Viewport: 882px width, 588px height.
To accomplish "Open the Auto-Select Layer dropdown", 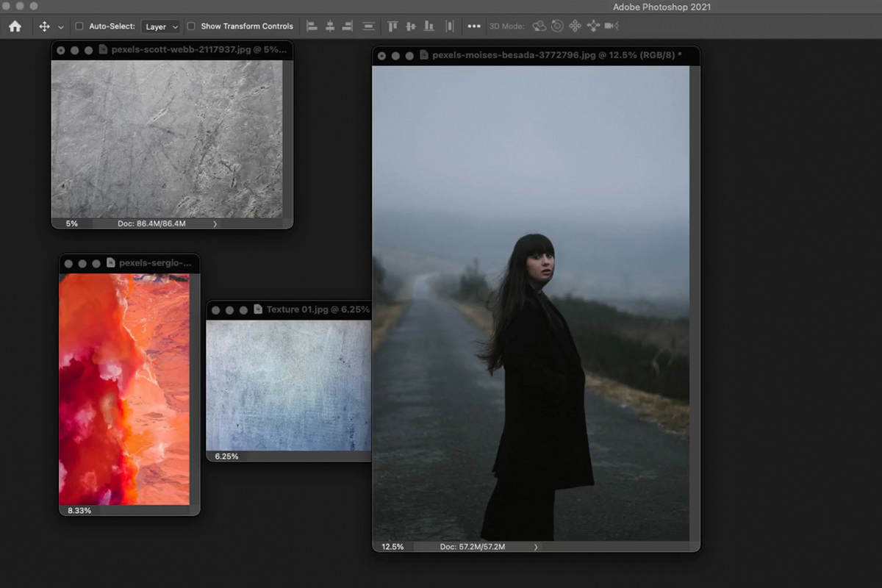I will pyautogui.click(x=161, y=26).
